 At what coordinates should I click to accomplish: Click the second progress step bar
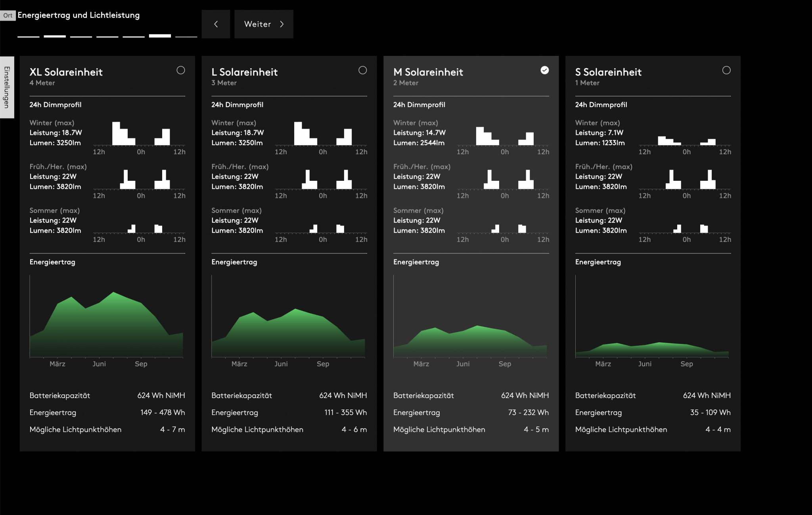(x=55, y=36)
